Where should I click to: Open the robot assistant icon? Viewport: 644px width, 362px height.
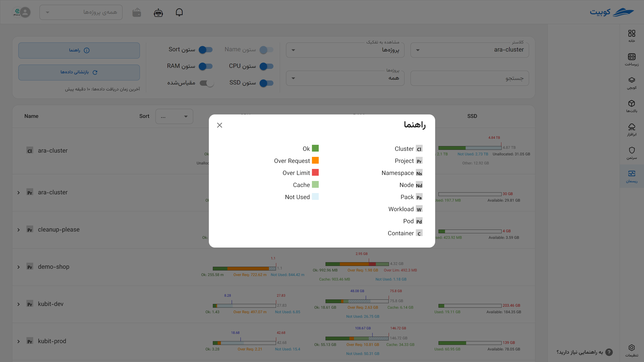coord(158,13)
